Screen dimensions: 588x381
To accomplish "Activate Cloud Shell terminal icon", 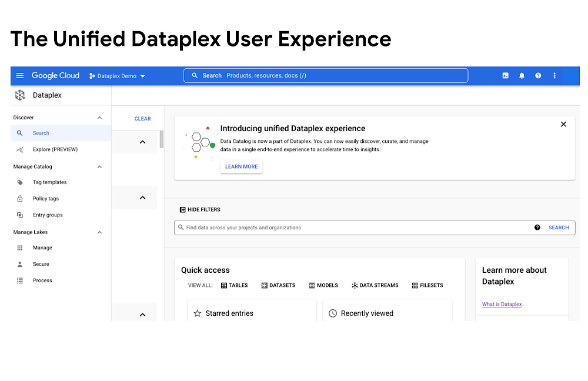I will pos(505,76).
